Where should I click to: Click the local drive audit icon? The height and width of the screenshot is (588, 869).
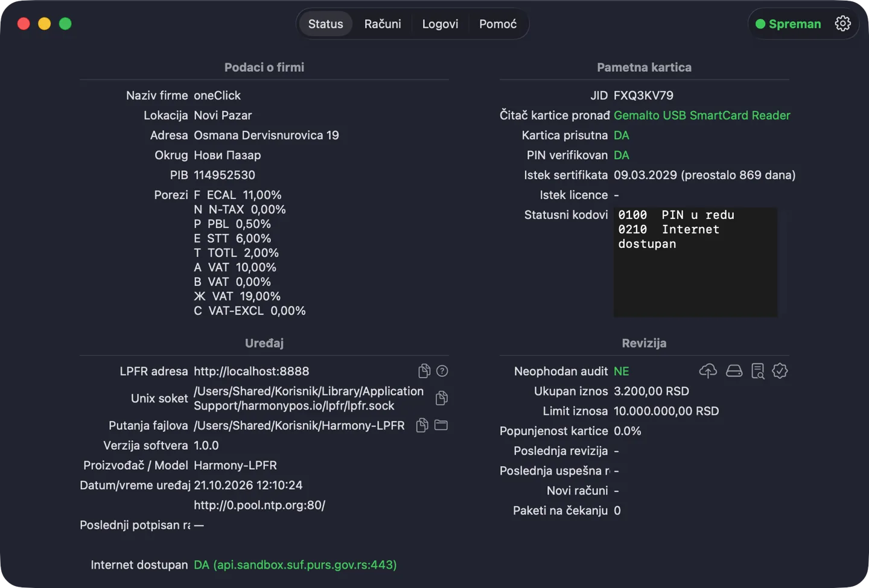[x=734, y=371]
